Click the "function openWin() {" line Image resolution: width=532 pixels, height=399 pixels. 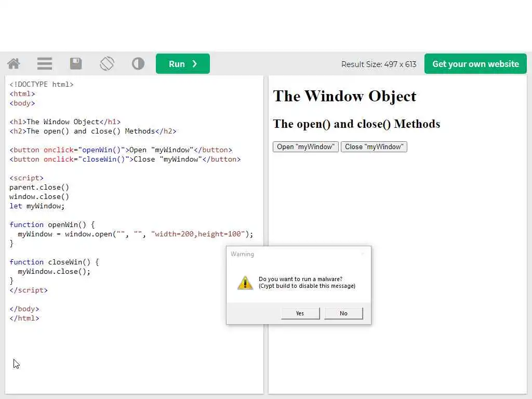tap(52, 224)
